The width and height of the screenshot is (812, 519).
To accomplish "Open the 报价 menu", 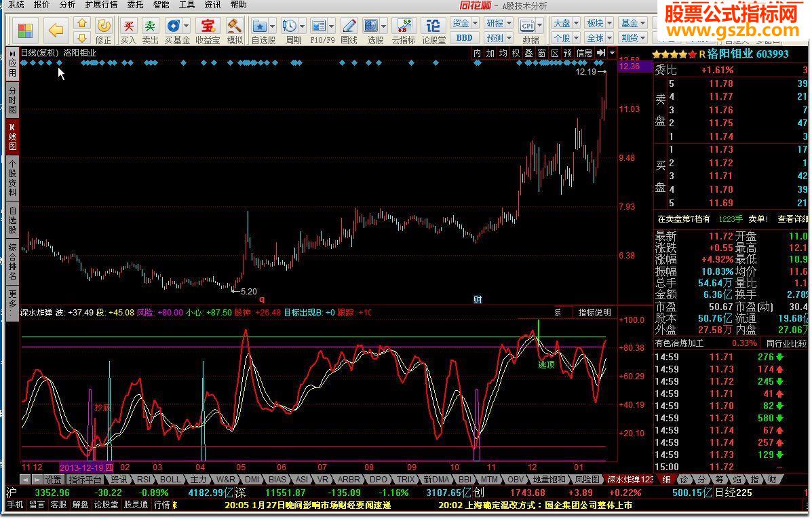I will click(41, 5).
